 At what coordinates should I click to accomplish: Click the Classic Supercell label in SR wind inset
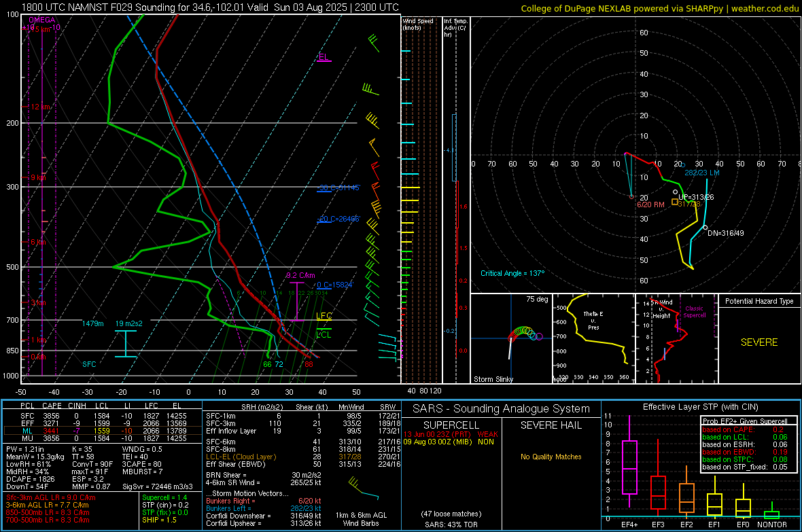point(694,312)
